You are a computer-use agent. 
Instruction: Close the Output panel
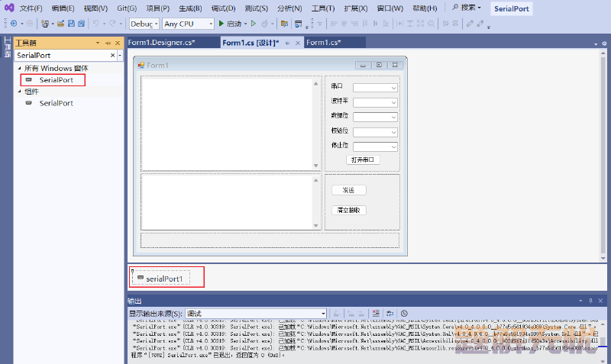pyautogui.click(x=600, y=301)
